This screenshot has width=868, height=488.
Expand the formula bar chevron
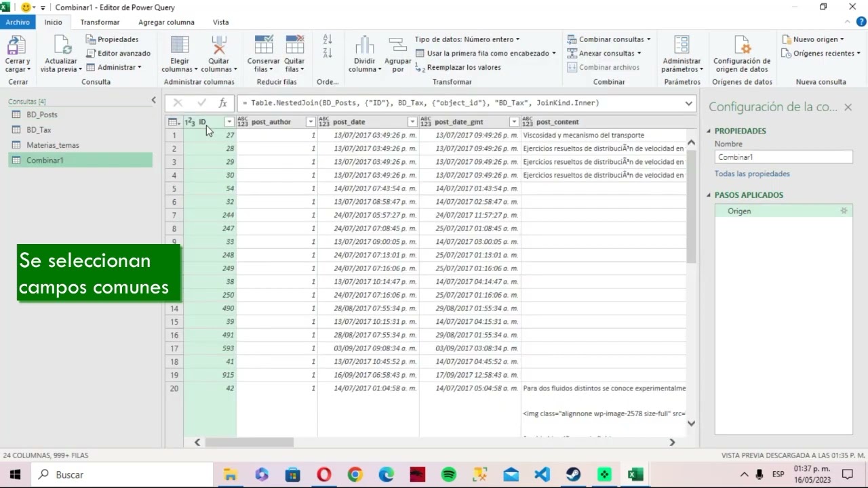pos(689,103)
